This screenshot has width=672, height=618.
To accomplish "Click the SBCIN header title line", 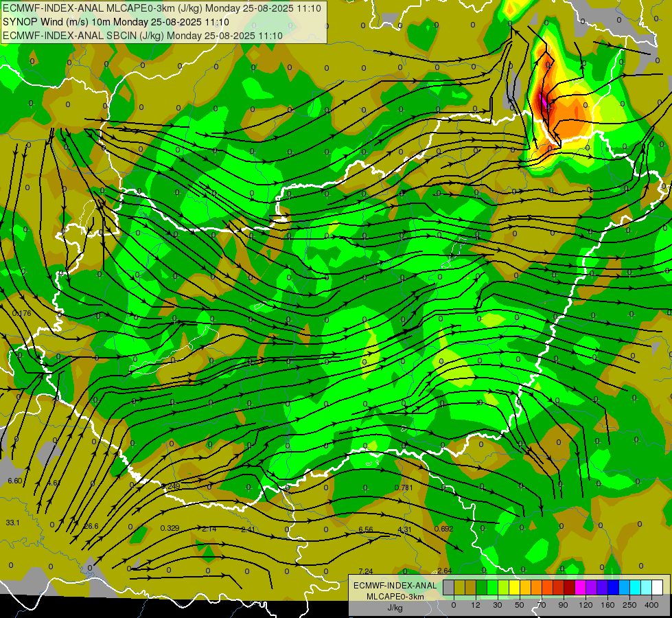I will click(x=143, y=36).
